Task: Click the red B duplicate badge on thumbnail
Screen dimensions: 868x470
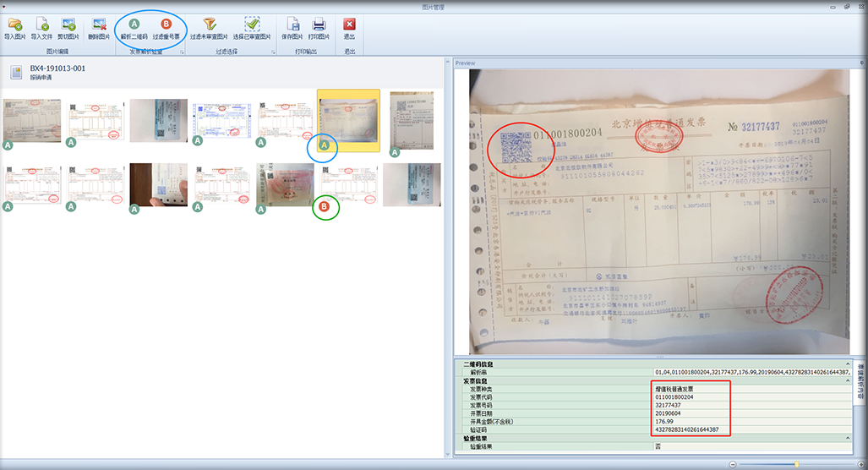Action: pyautogui.click(x=325, y=206)
